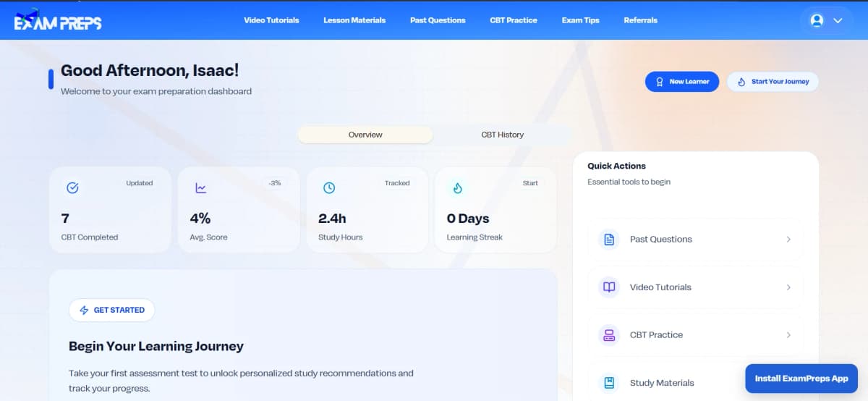868x401 pixels.
Task: Click the Good Afternoon, Isaac! greeting
Action: (x=150, y=70)
